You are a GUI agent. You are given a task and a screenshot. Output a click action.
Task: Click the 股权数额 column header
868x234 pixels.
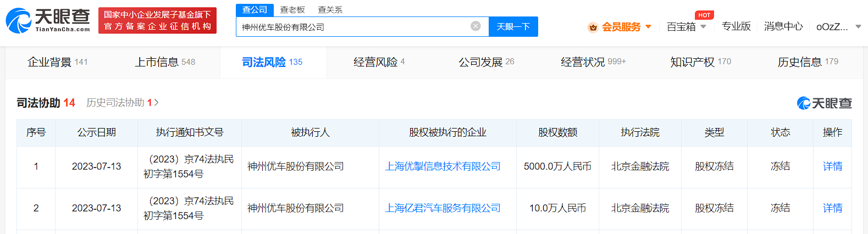click(557, 132)
